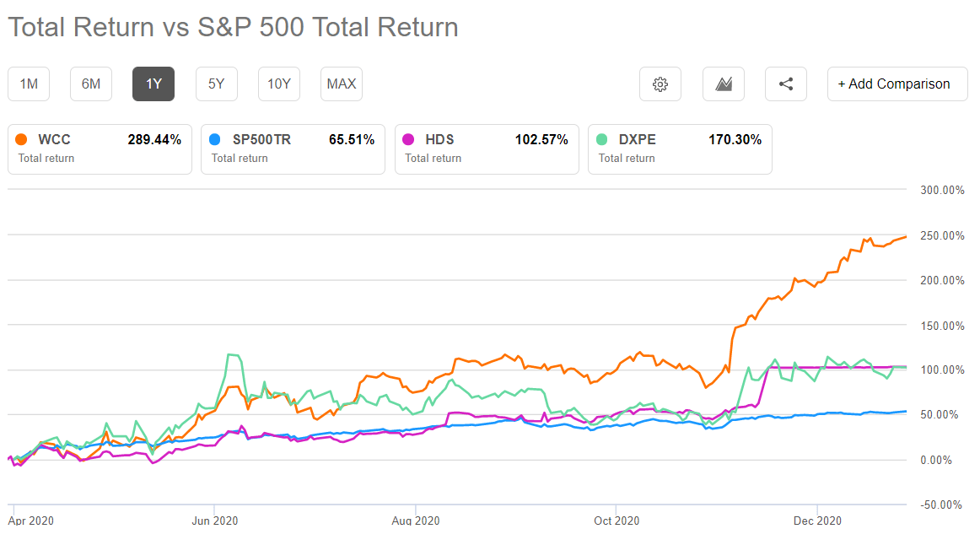Select the 6M time range
Screen dimensions: 980x545
pos(91,84)
